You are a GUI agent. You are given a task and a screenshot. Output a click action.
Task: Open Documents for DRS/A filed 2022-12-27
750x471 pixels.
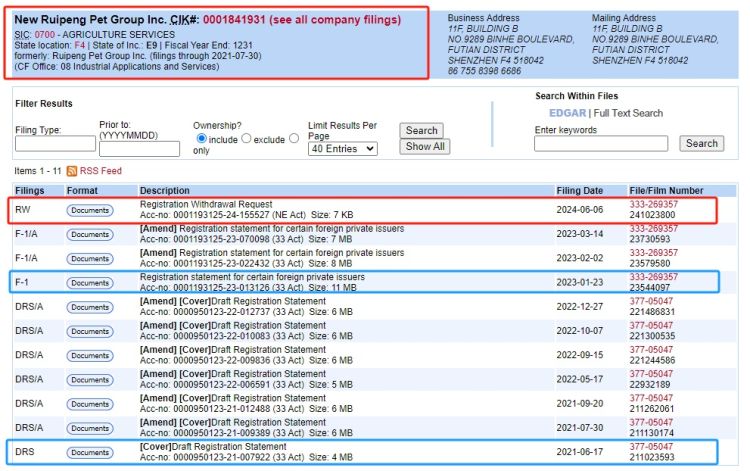(90, 307)
